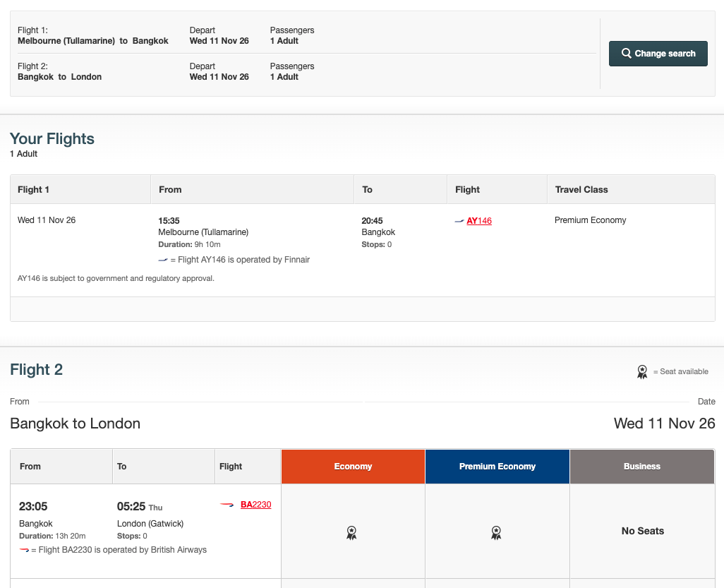
Task: Select the Premium Economy column header
Action: click(x=497, y=466)
